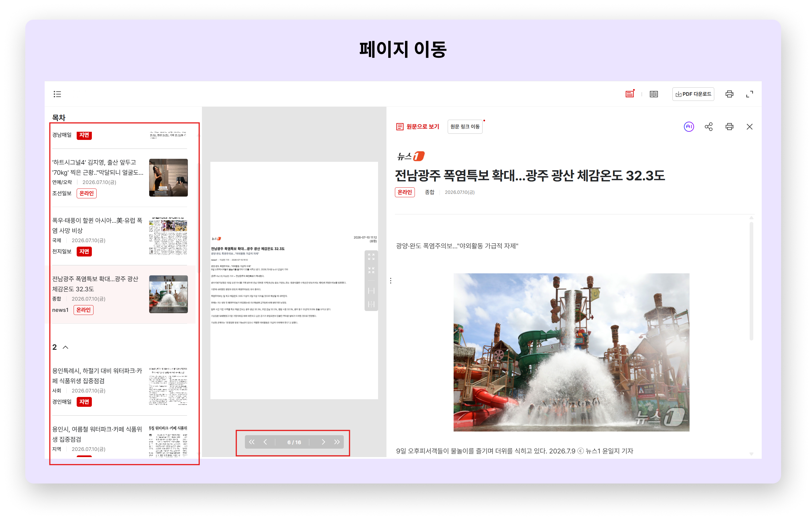The width and height of the screenshot is (812, 520).
Task: Open the 원문 링크 이동 link
Action: pos(465,127)
